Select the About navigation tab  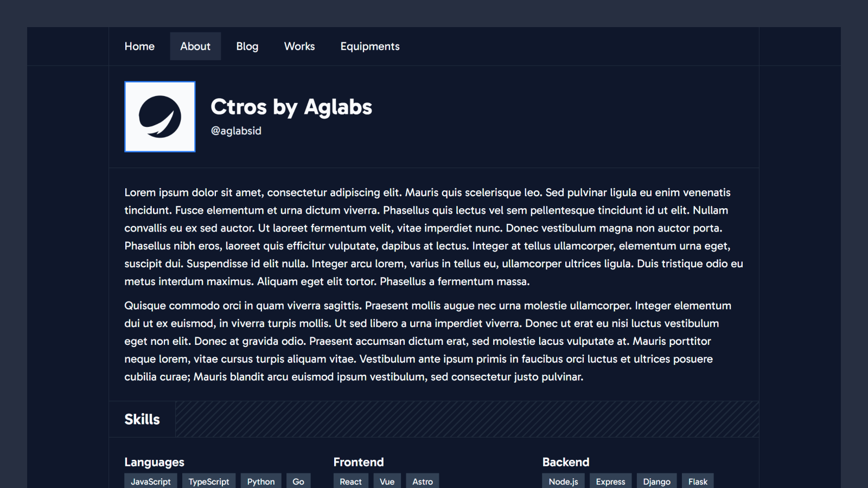(195, 46)
